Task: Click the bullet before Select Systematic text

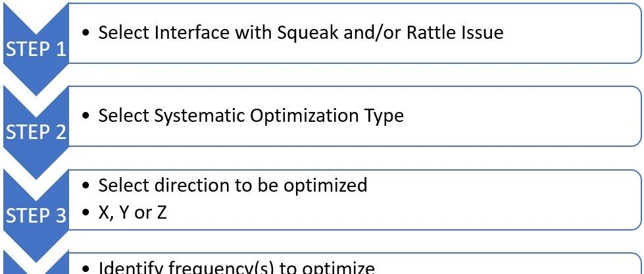Action: click(x=86, y=116)
